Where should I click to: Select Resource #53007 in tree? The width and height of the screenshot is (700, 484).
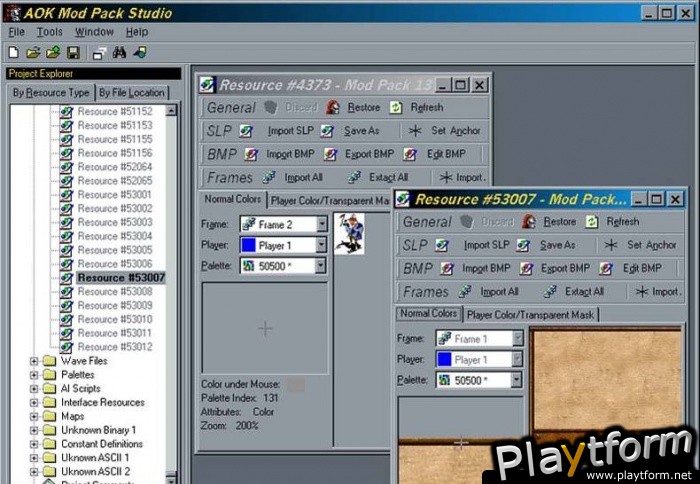(121, 278)
